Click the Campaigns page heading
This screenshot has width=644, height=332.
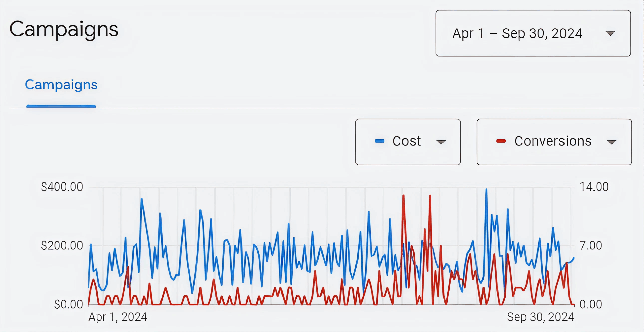click(64, 29)
